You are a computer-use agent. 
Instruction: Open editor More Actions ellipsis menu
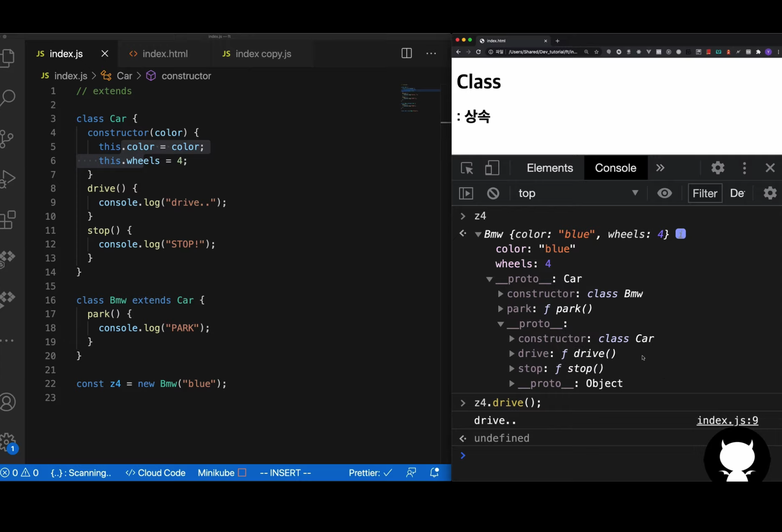click(x=431, y=53)
